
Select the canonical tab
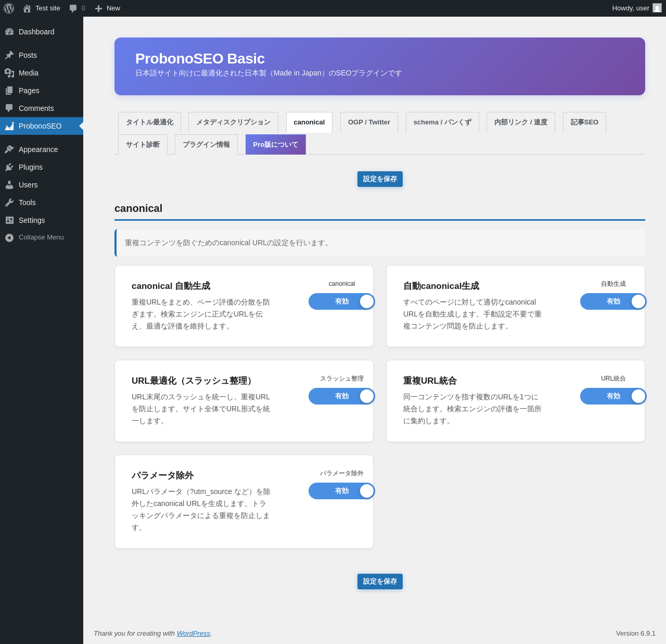(309, 122)
